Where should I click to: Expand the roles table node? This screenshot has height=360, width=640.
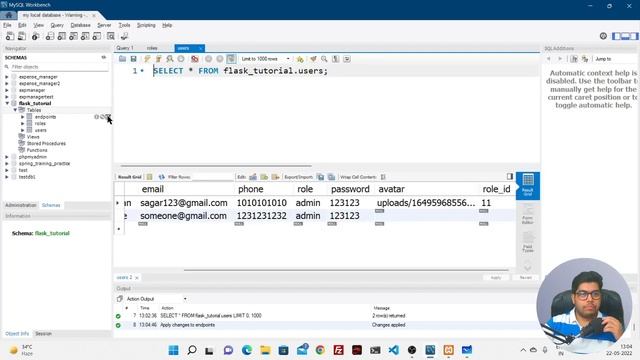pyautogui.click(x=23, y=123)
